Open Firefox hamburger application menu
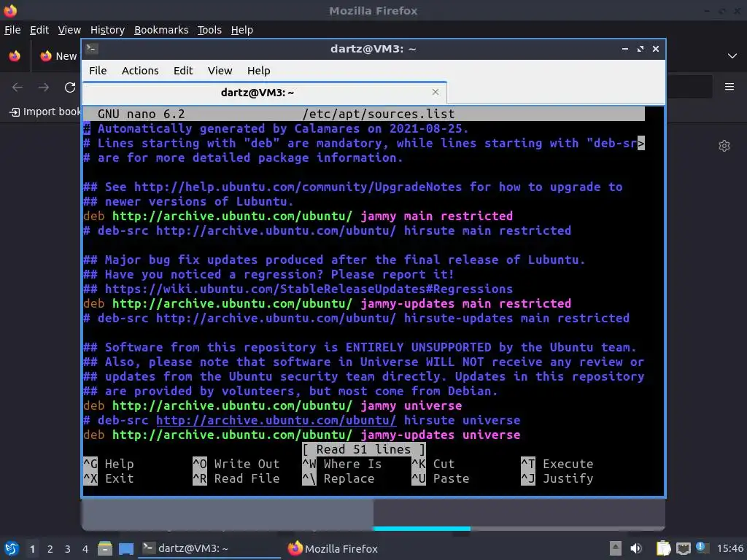Viewport: 747px width, 560px height. 729,87
